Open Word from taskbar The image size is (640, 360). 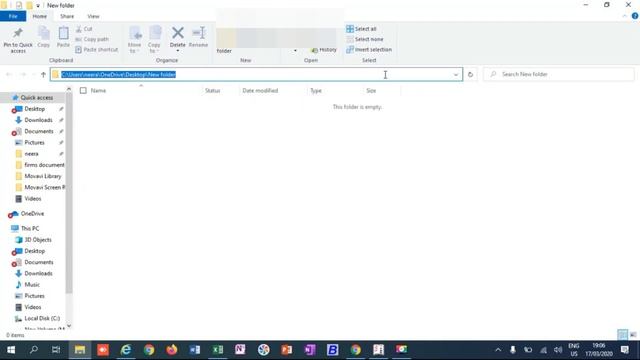[x=195, y=350]
